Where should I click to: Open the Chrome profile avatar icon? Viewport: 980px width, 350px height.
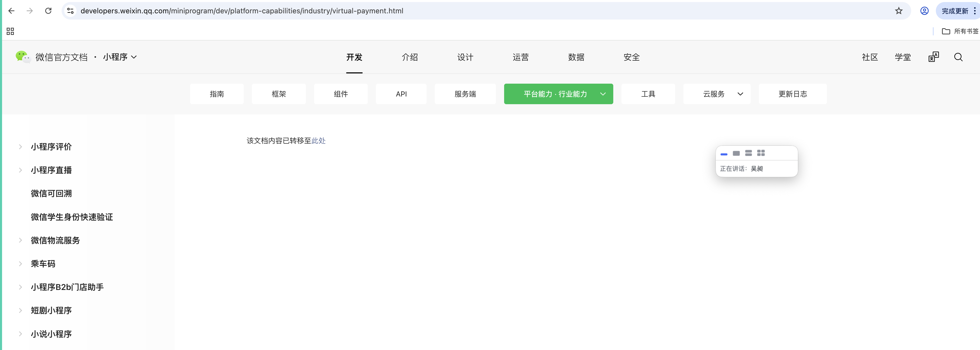pos(924,11)
